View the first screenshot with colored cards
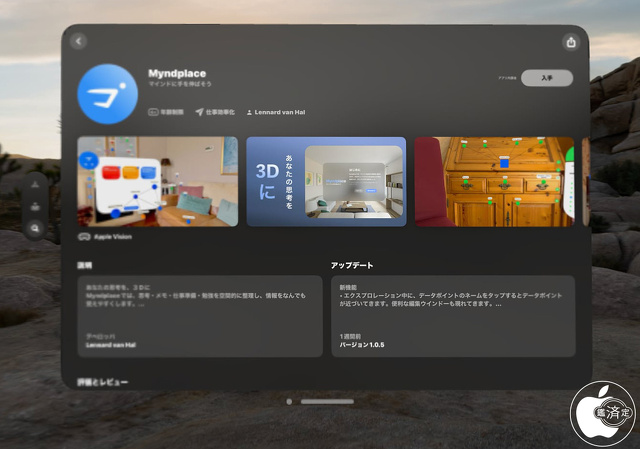Image resolution: width=640 pixels, height=449 pixels. [x=157, y=181]
